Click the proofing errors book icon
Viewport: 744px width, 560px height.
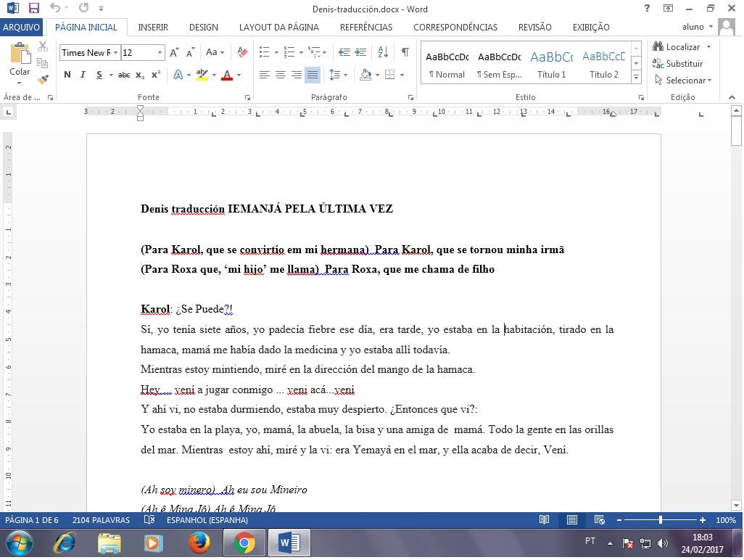149,520
